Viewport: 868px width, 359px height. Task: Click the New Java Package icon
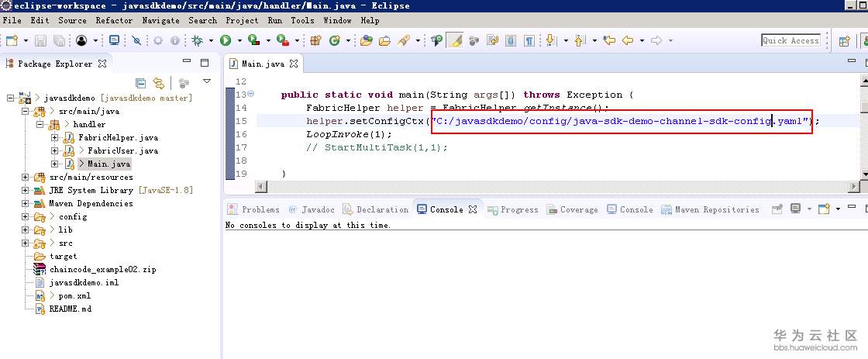click(315, 40)
